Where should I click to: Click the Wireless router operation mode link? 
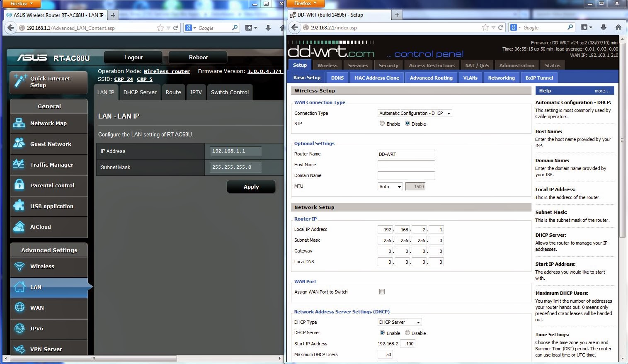pos(167,71)
